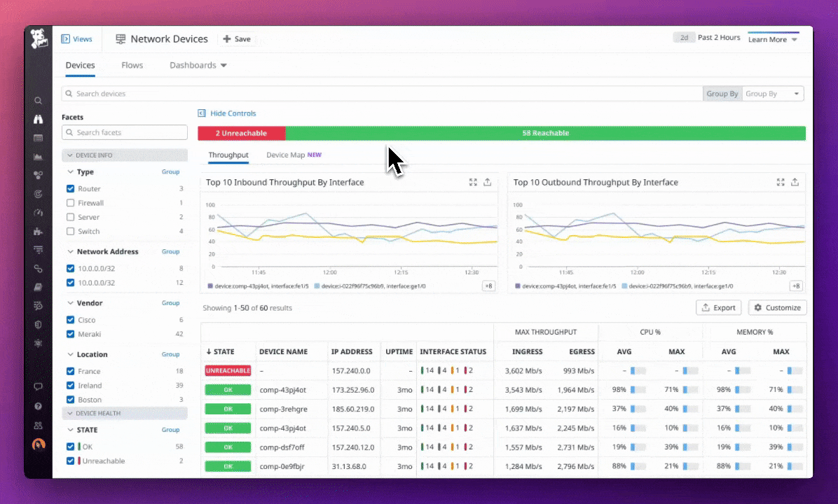Click Group link next to Type facet
The height and width of the screenshot is (504, 838).
point(170,172)
